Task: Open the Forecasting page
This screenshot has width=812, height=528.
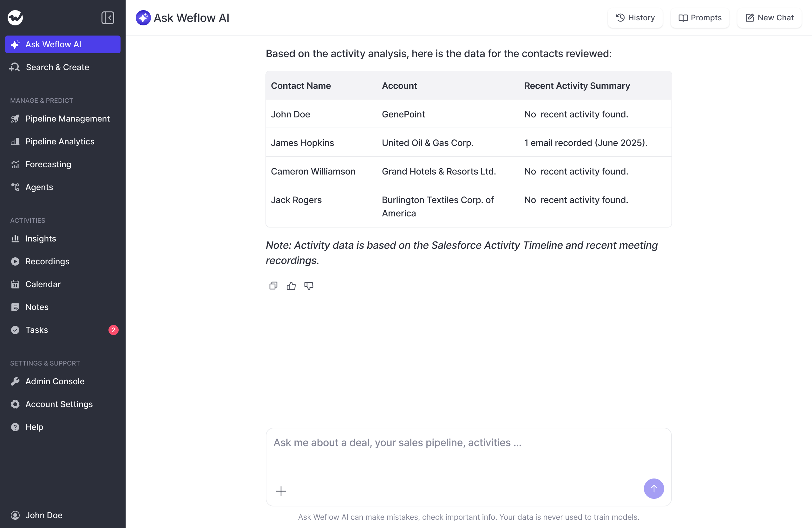Action: pos(63,164)
